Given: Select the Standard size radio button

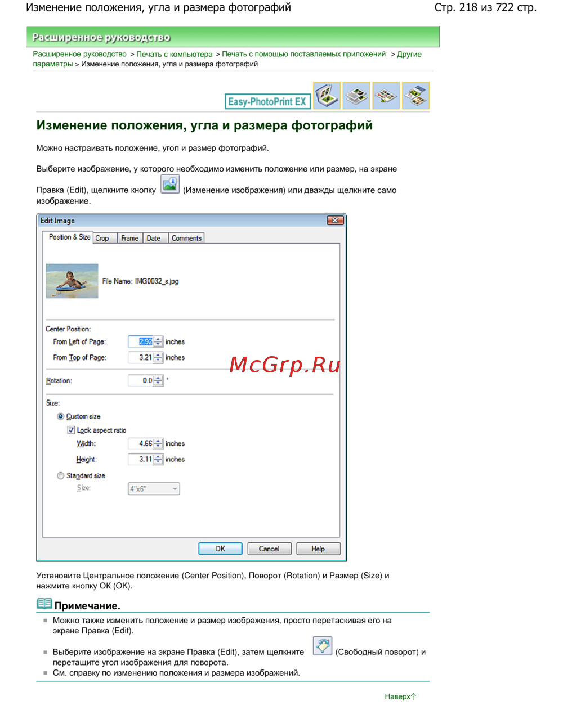Looking at the screenshot, I should (x=60, y=475).
